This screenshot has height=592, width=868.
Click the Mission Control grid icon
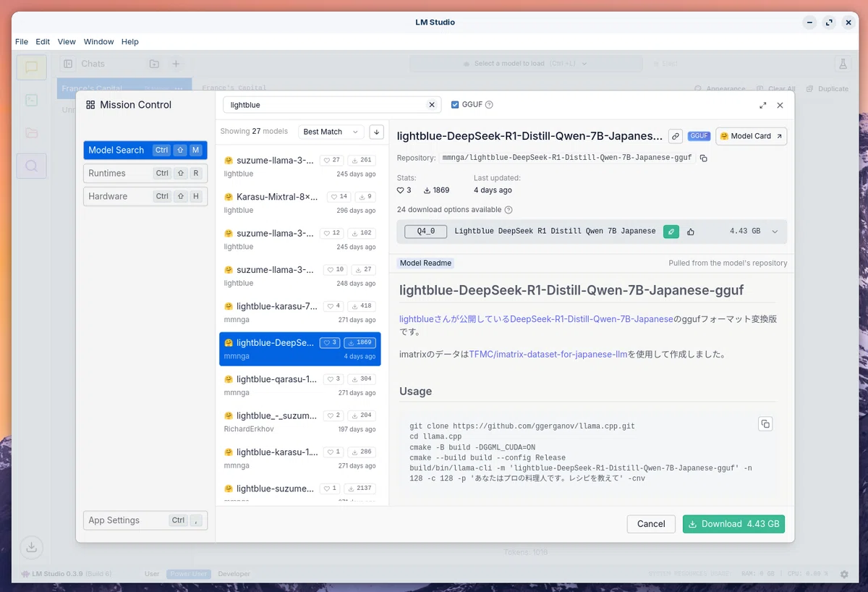coord(90,105)
